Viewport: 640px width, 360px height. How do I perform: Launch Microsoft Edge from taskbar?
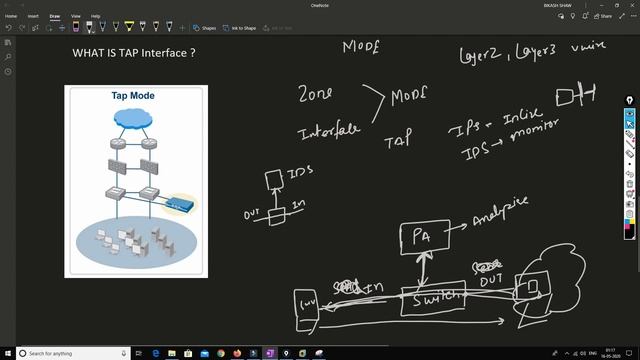(156, 353)
